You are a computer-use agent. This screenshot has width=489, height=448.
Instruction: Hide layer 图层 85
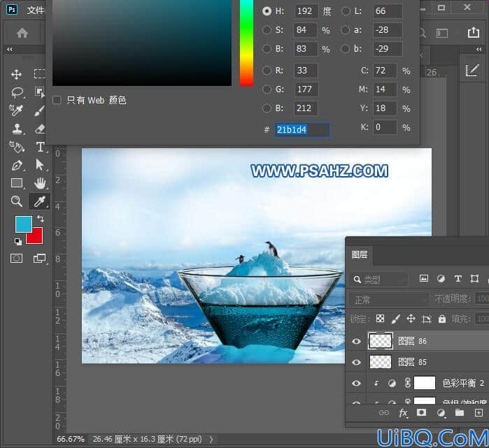click(x=356, y=362)
